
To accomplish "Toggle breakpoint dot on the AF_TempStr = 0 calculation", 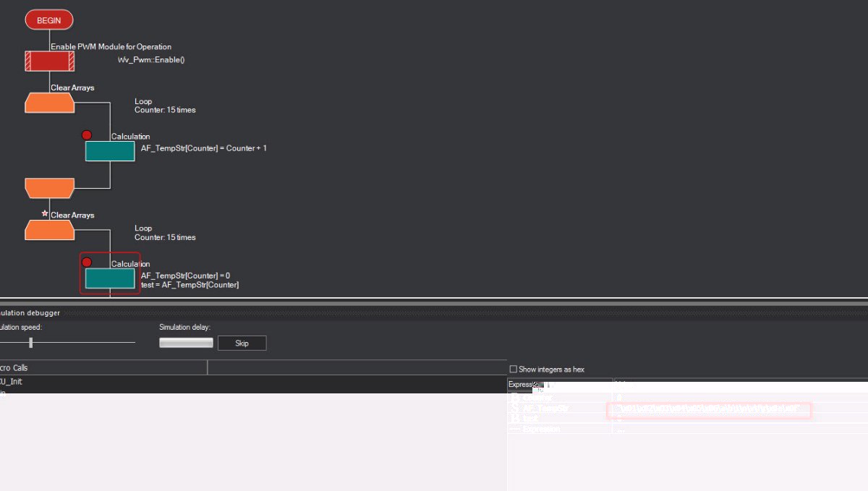I will 88,262.
